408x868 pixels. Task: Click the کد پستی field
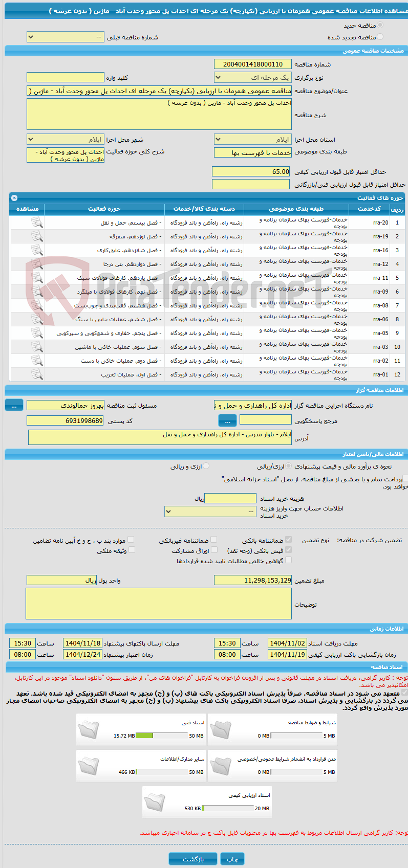(x=65, y=420)
